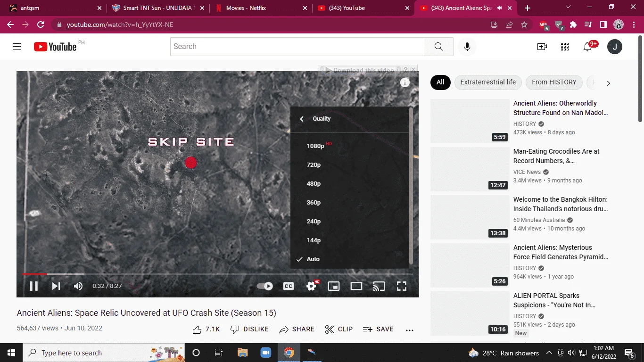Open Chrome extensions puzzle icon

coord(573,25)
